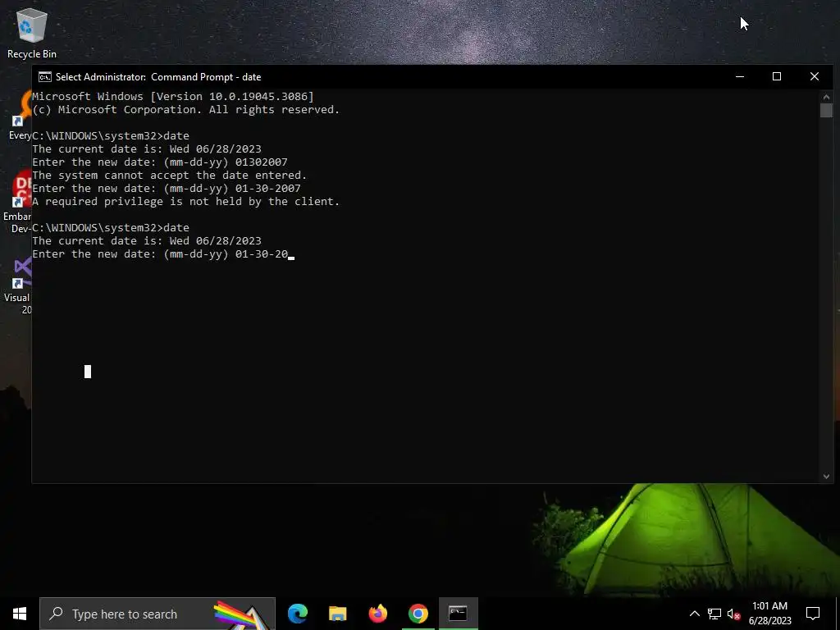Launch Microsoft Edge from taskbar
The image size is (840, 630).
coord(297,614)
